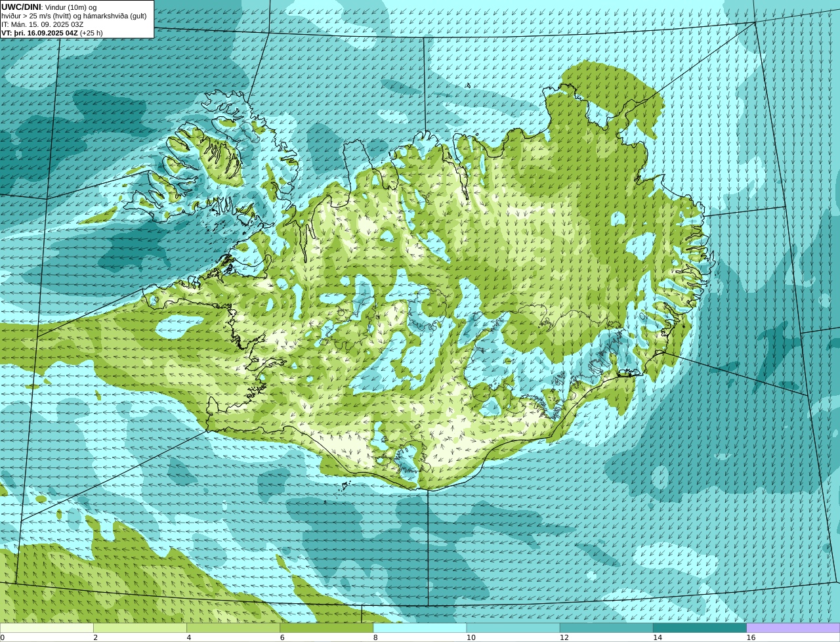
Task: Pick the light cyan 8–10 m/s legend swatch
Action: [x=420, y=628]
